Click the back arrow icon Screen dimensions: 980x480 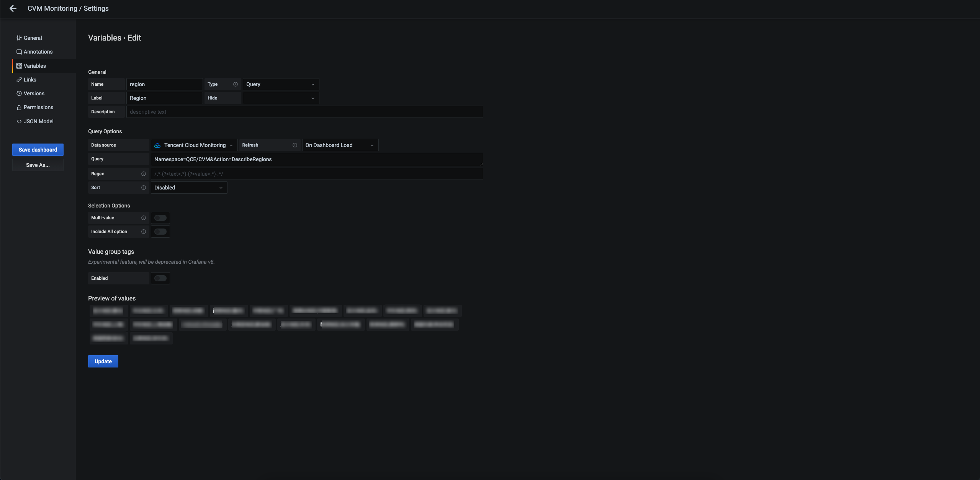click(13, 8)
